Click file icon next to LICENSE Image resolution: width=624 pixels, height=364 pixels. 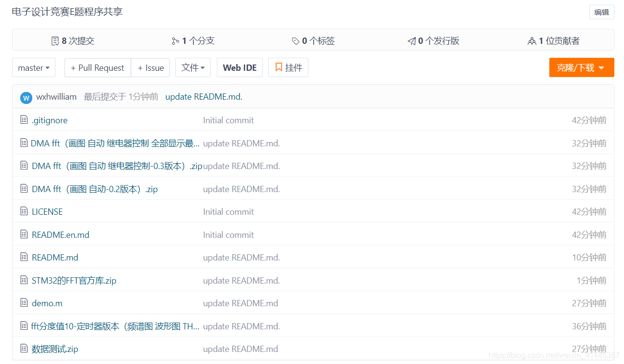click(x=24, y=211)
